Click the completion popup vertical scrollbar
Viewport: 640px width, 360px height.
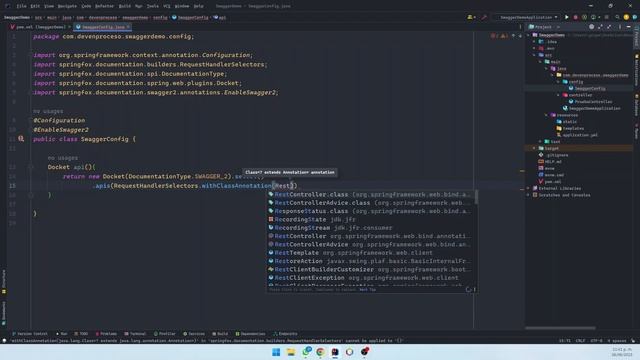click(476, 197)
